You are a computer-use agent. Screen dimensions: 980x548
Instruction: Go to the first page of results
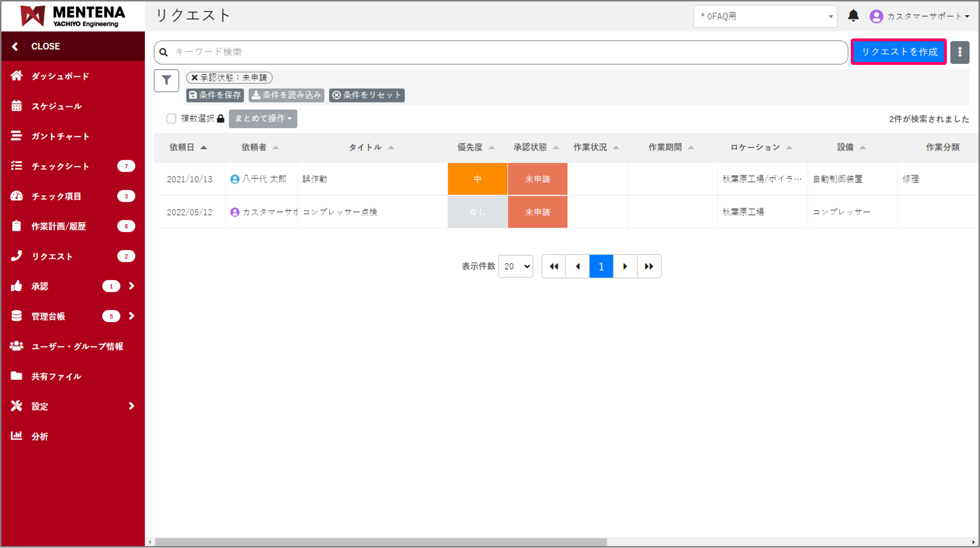tap(554, 266)
